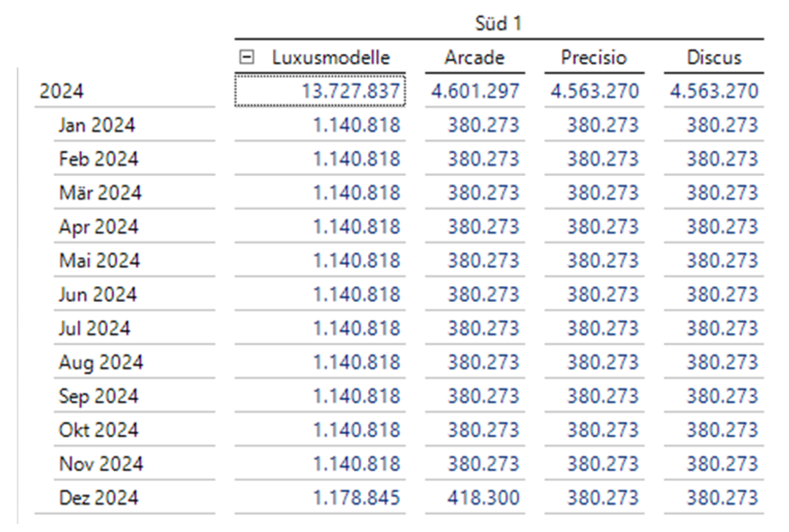
Task: Click the Discus value for Sep 2024
Action: [721, 396]
